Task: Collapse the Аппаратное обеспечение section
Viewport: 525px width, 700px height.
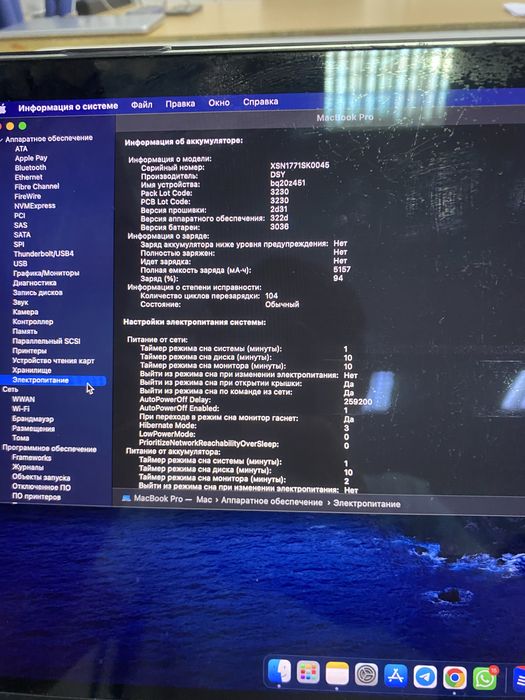Action: (x=2, y=140)
